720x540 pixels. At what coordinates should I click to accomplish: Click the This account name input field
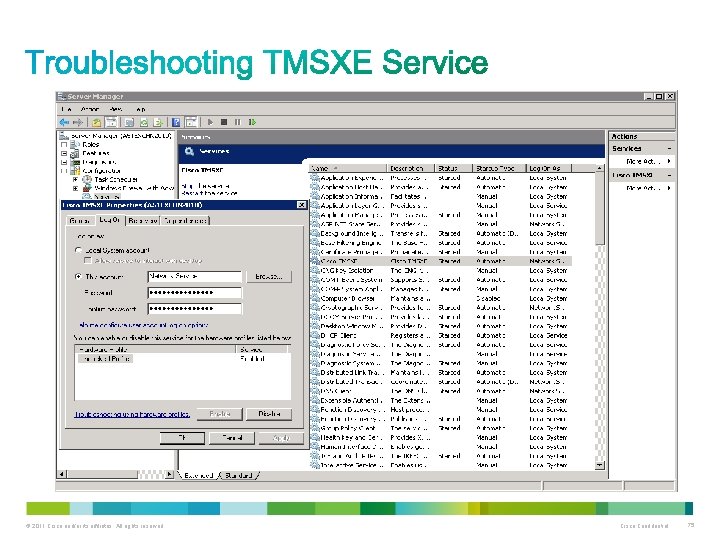(x=195, y=276)
